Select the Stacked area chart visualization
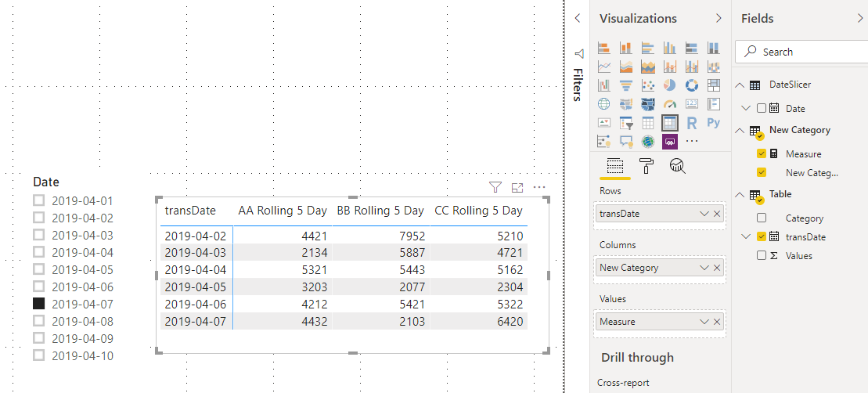Image resolution: width=868 pixels, height=393 pixels. coord(648,67)
